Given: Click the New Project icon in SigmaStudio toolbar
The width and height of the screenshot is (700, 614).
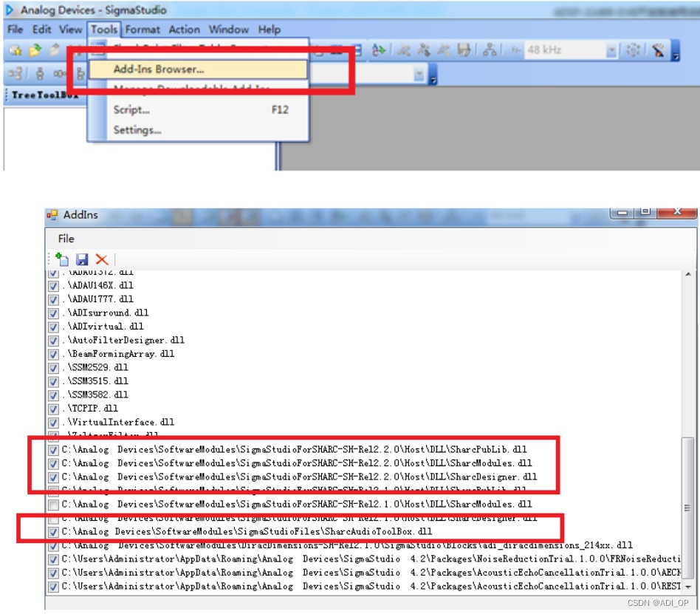Looking at the screenshot, I should (x=16, y=50).
